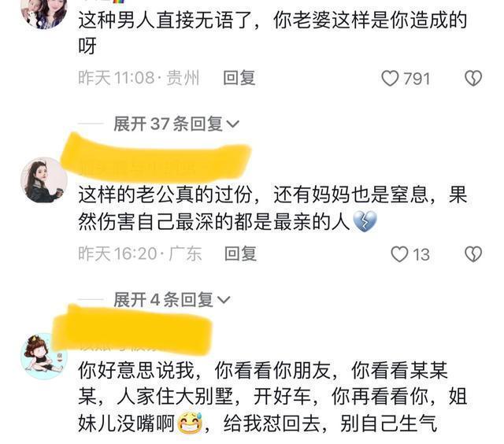Select comment text 你好意思说我
This screenshot has width=504, height=444.
tap(136, 371)
